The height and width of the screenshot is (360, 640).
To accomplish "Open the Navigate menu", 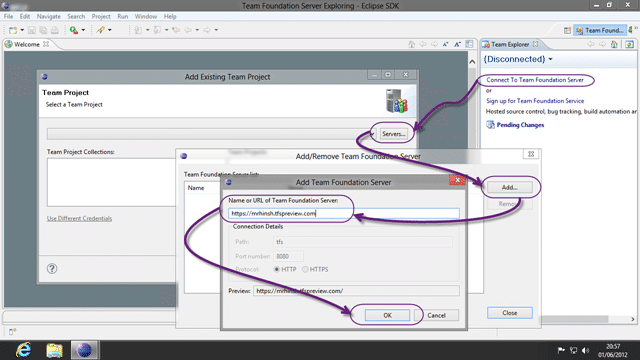I will click(49, 17).
